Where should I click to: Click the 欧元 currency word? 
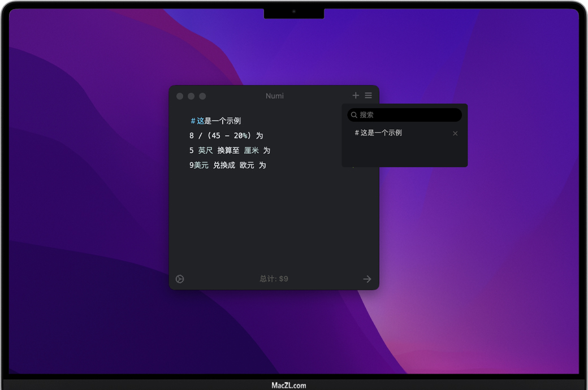click(x=247, y=165)
